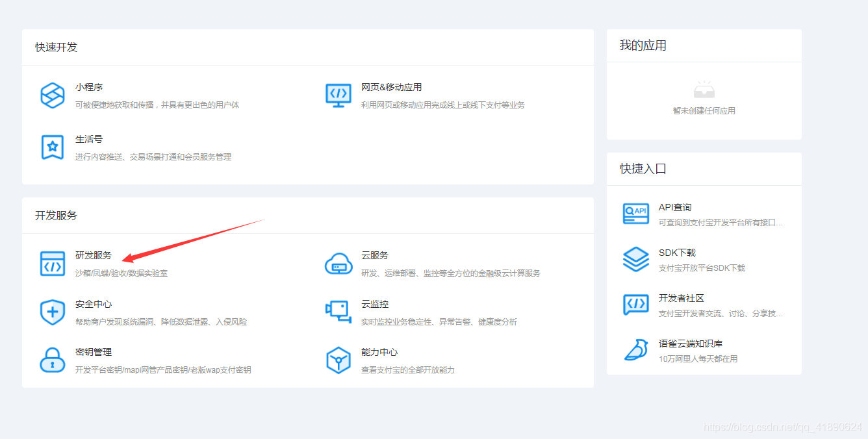Click description 查看支付宝的全部开放能力
The width and height of the screenshot is (868, 439).
pyautogui.click(x=408, y=370)
